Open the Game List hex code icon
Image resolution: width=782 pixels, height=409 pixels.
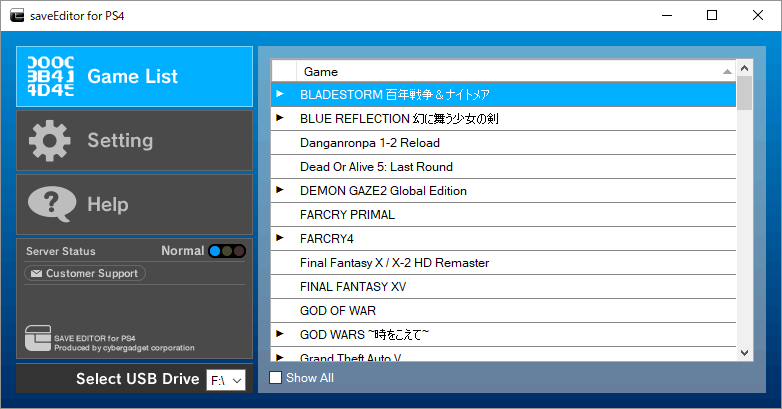point(50,77)
